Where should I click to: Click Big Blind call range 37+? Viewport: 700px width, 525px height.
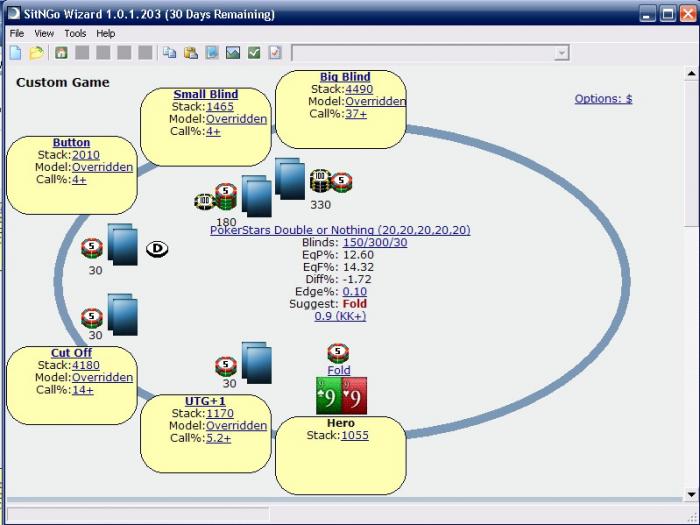356,114
